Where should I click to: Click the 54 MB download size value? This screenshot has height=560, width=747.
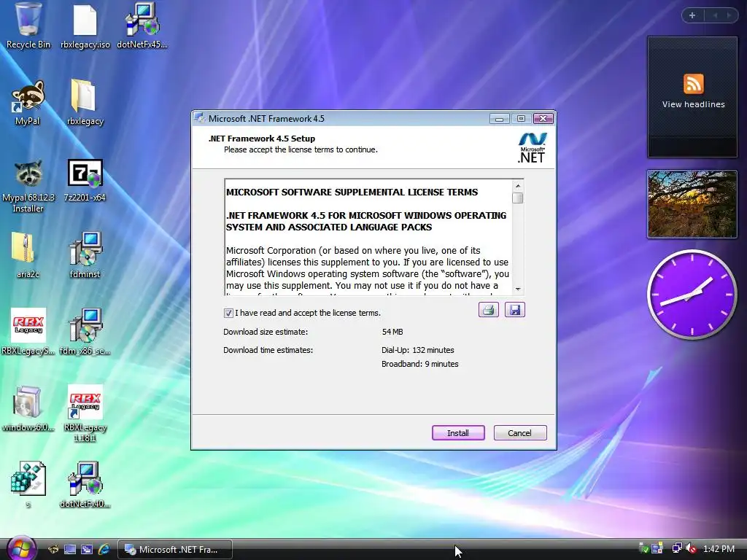392,332
